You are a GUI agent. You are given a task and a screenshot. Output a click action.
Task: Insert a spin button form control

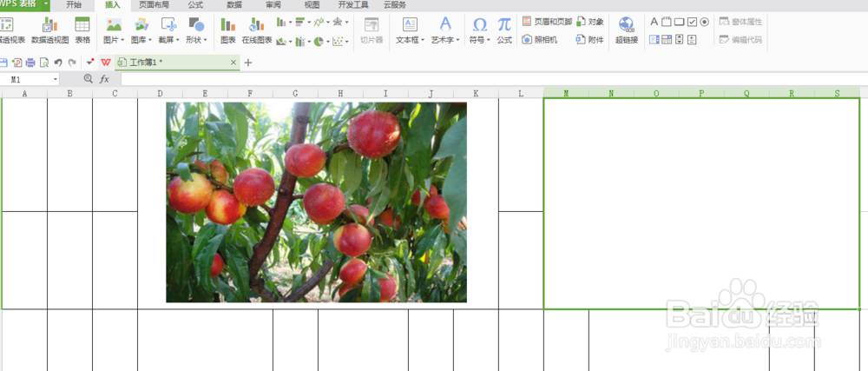click(692, 40)
